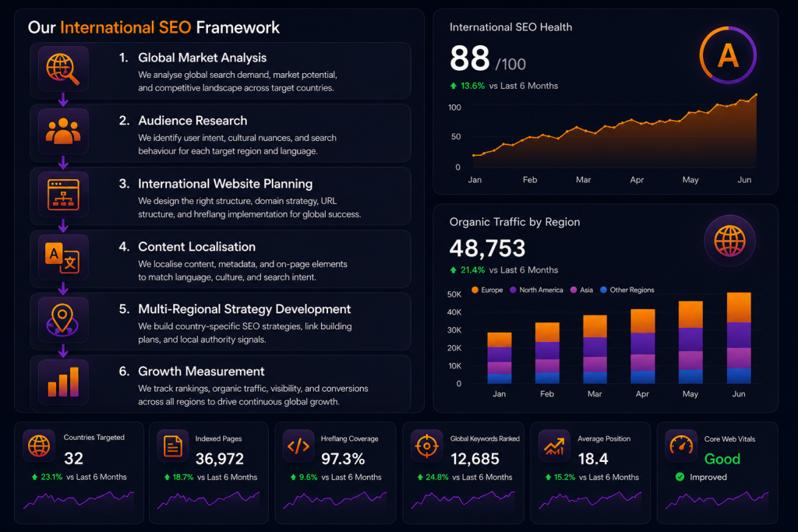Click the globe magnifier icon for Global Market Analysis
This screenshot has width=798, height=532.
point(63,69)
